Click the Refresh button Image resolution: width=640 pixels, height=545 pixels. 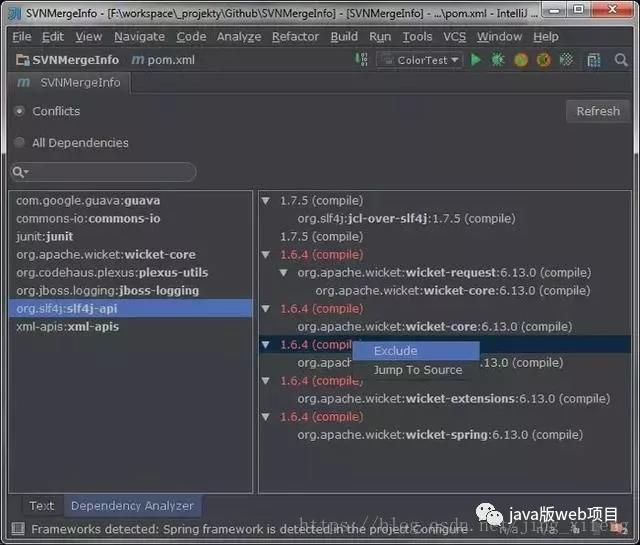(x=598, y=111)
